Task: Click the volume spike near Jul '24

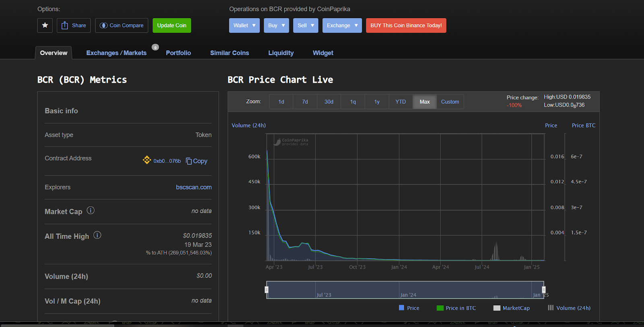Action: coord(496,251)
